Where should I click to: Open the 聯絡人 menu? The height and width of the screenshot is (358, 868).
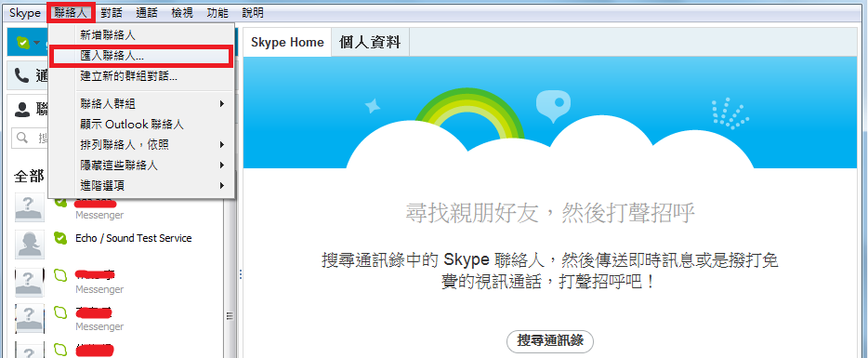coord(71,13)
